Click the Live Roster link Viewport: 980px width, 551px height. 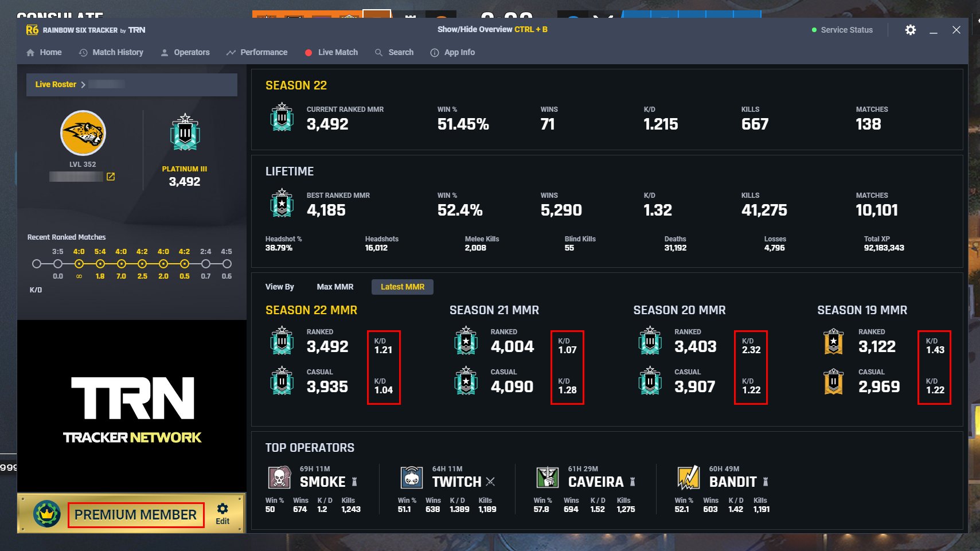(56, 84)
